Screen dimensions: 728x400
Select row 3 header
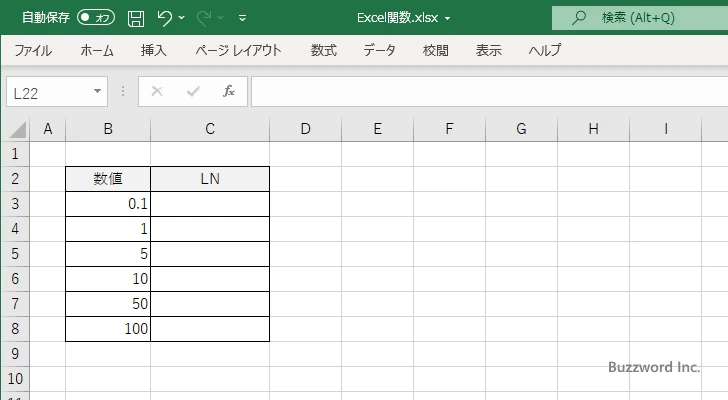[x=15, y=204]
